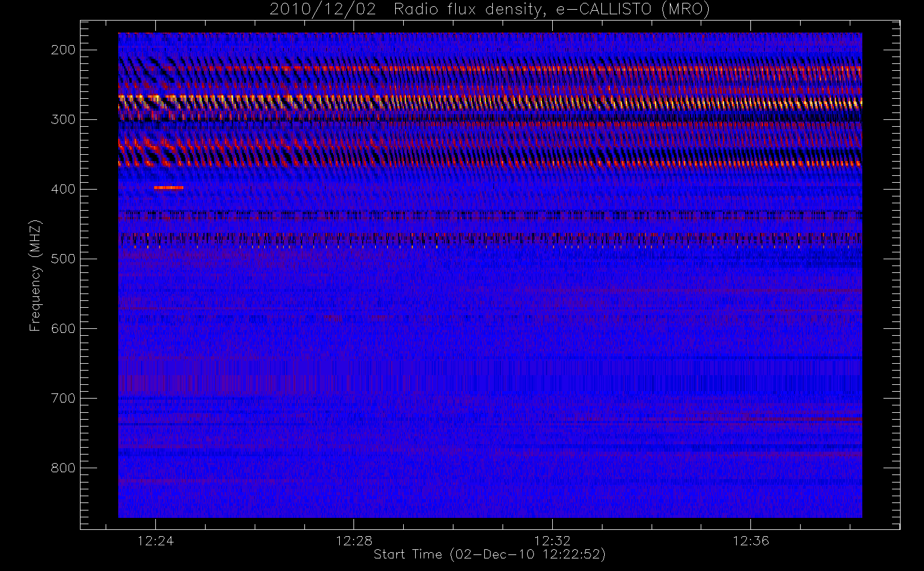Click the 400 frequency tick label
The image size is (924, 571).
63,189
